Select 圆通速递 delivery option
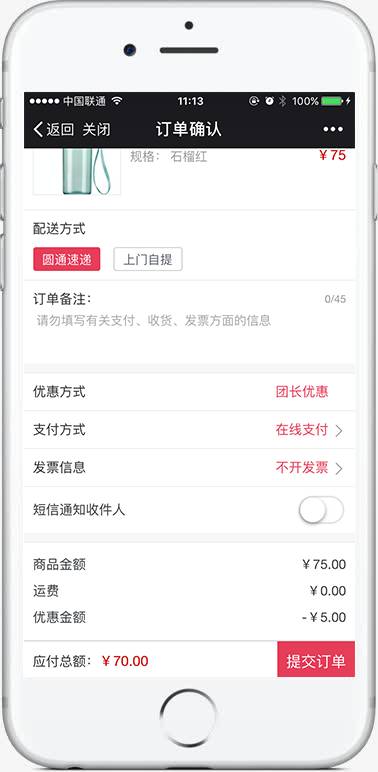Image resolution: width=378 pixels, height=772 pixels. (66, 259)
